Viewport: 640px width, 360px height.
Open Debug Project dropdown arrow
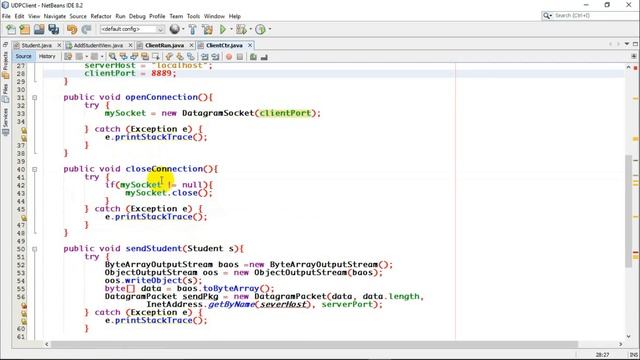coord(250,29)
